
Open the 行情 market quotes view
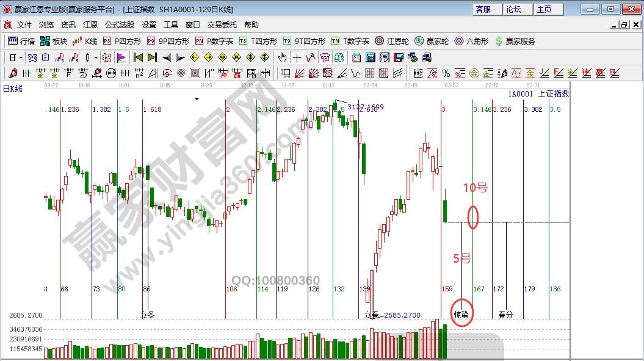[21, 41]
